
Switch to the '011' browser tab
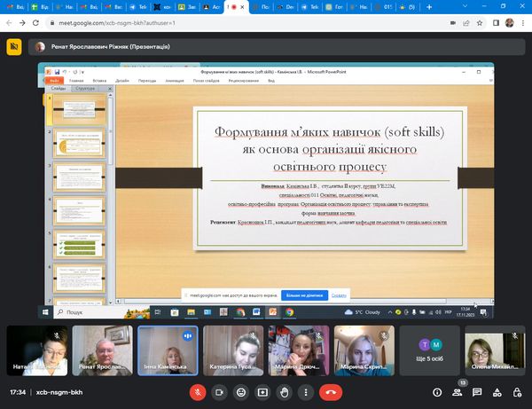382,6
